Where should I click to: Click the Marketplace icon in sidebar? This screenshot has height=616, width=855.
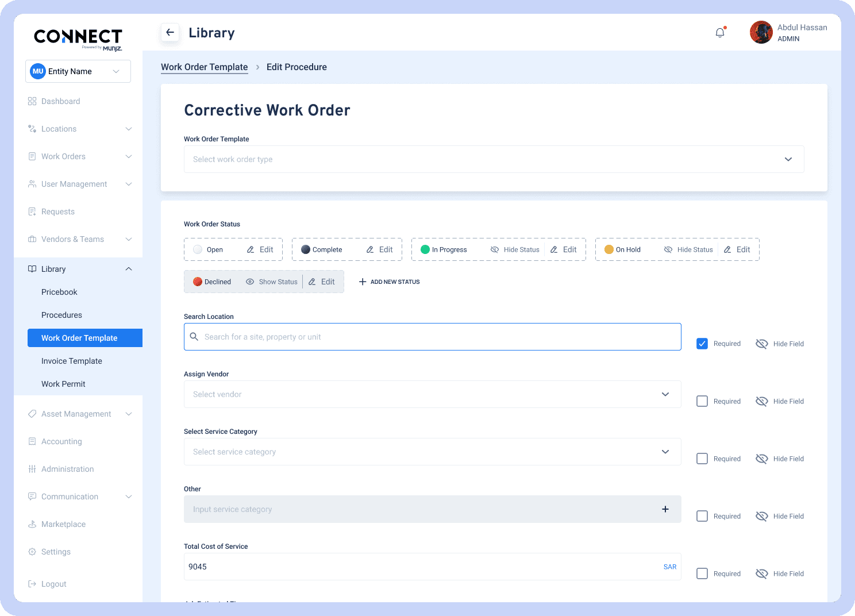pyautogui.click(x=32, y=524)
